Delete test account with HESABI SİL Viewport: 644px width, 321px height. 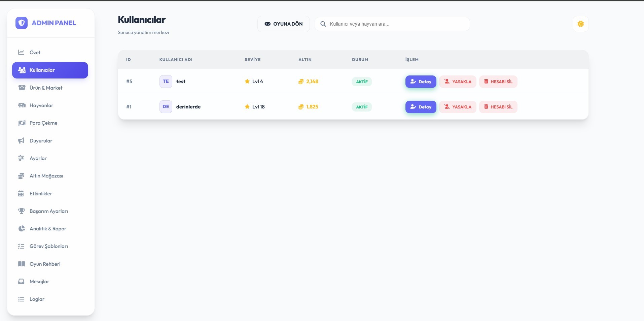(x=498, y=82)
